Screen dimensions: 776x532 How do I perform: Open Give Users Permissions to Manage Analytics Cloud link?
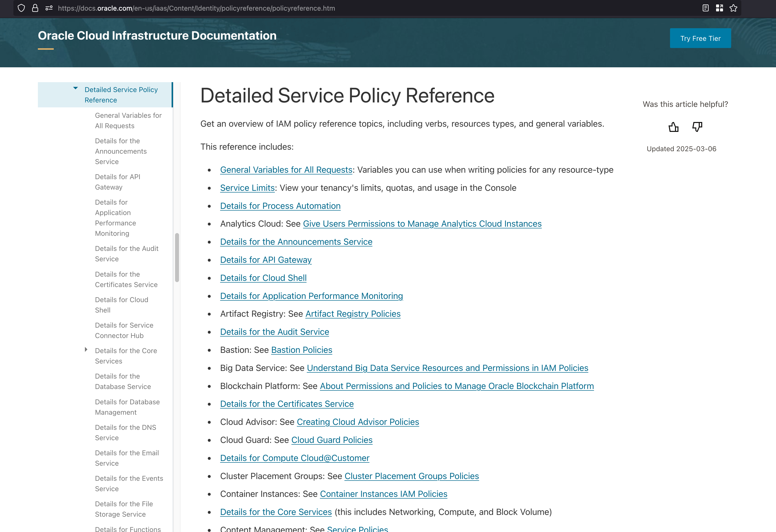[422, 224]
